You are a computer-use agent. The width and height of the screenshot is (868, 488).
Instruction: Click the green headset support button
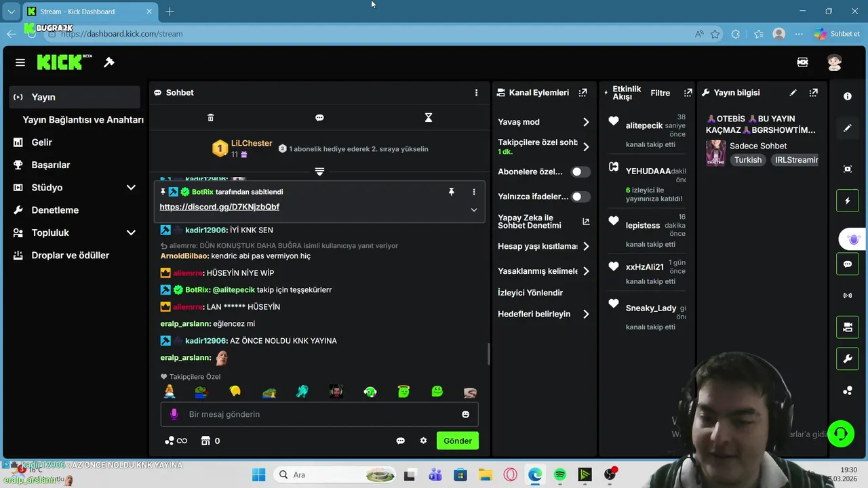coord(841,434)
